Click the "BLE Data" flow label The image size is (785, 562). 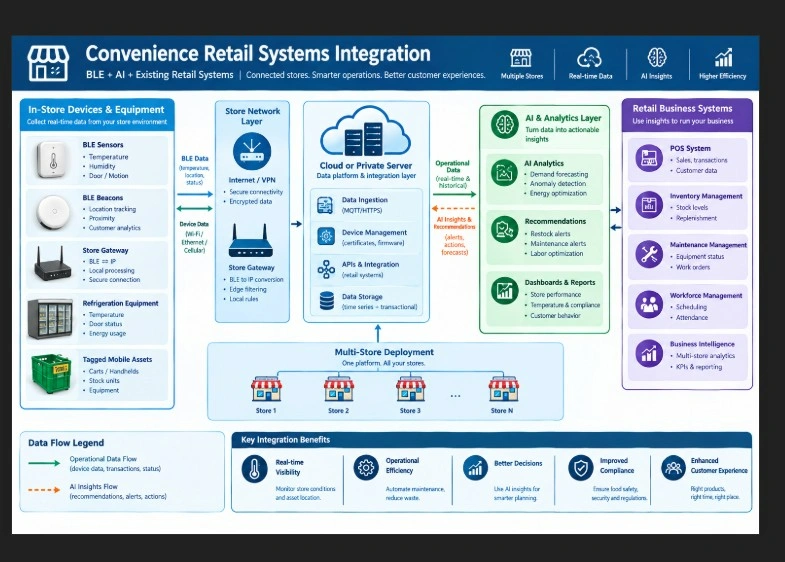pos(195,159)
